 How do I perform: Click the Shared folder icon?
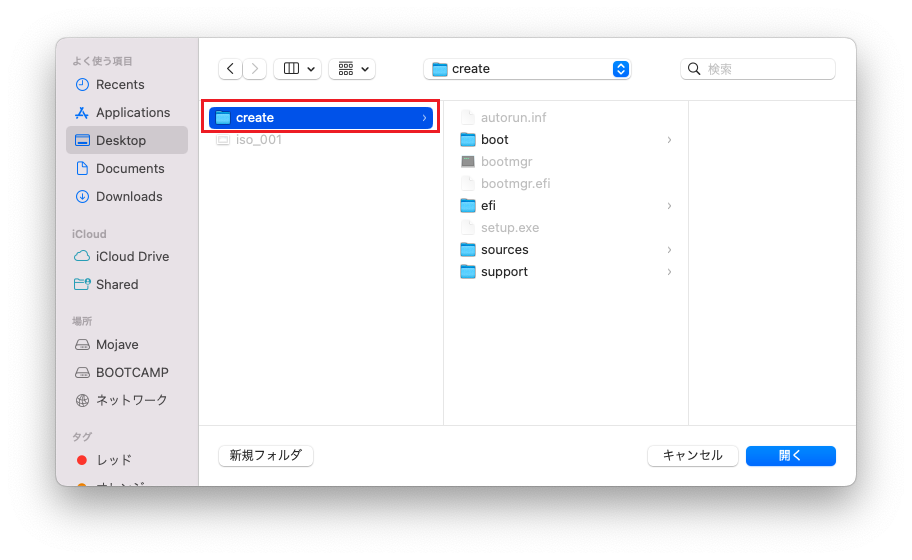[x=82, y=284]
